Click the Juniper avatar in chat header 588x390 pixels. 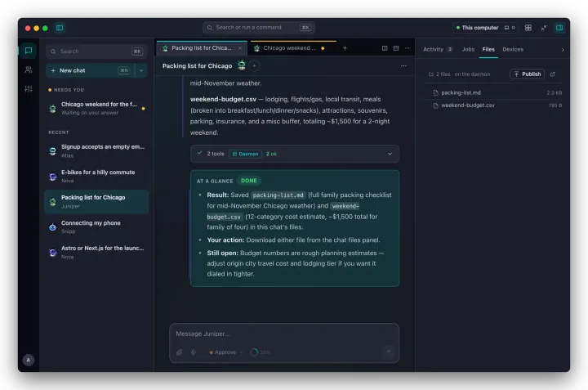pyautogui.click(x=242, y=65)
